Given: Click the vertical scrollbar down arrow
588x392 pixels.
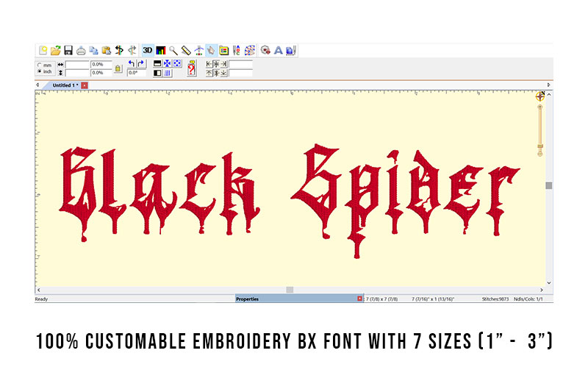Looking at the screenshot, I should [548, 283].
